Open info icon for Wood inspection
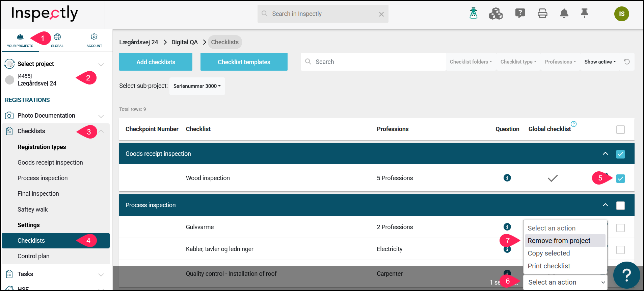 (x=507, y=178)
